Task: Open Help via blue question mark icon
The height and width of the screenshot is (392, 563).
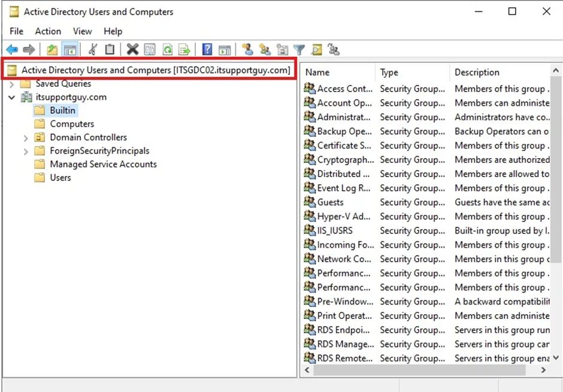Action: [207, 50]
